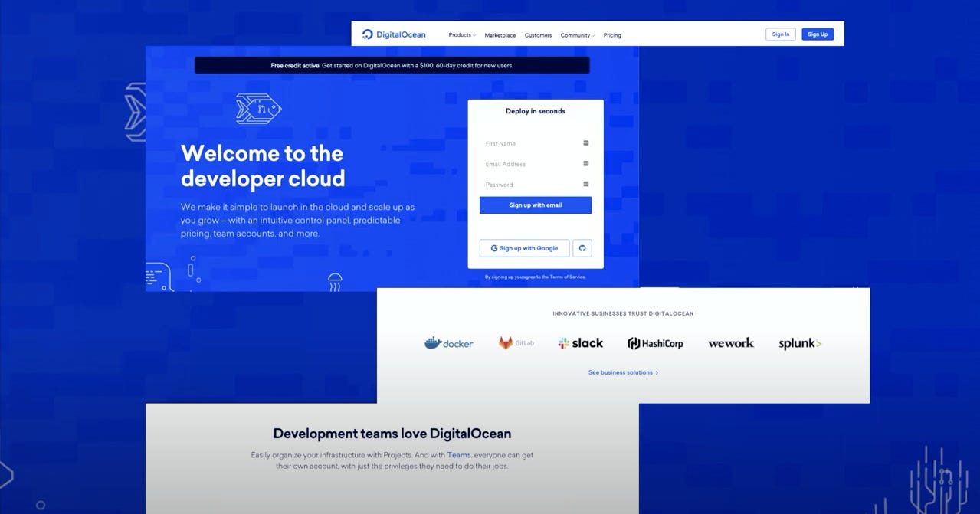Focus the Password input field
Image resolution: width=980 pixels, height=514 pixels.
pyautogui.click(x=536, y=185)
